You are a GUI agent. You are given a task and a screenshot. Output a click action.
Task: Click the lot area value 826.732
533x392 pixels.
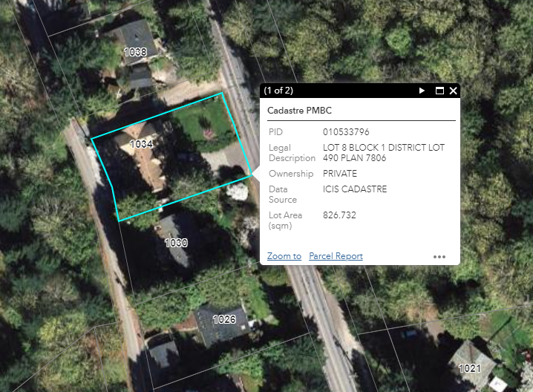(x=339, y=215)
